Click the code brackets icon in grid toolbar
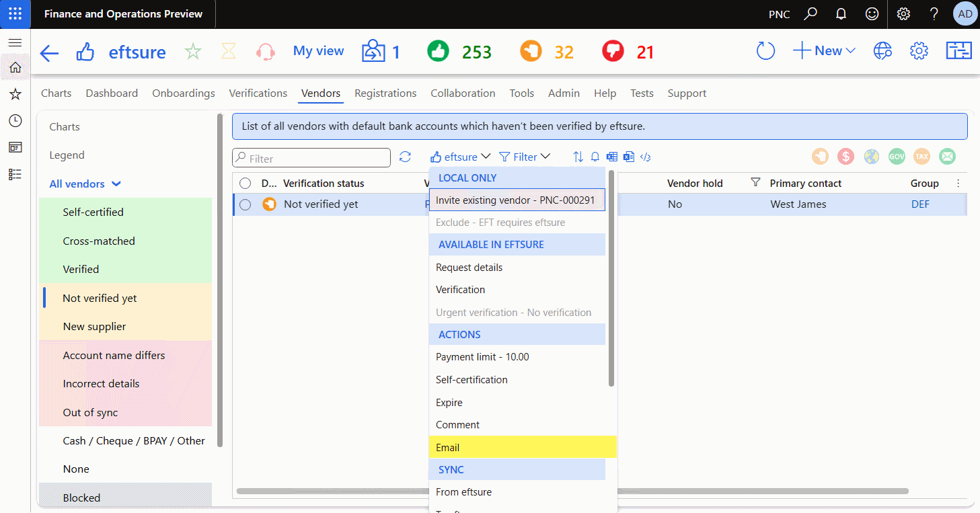Screen dimensions: 980x513 click(646, 157)
